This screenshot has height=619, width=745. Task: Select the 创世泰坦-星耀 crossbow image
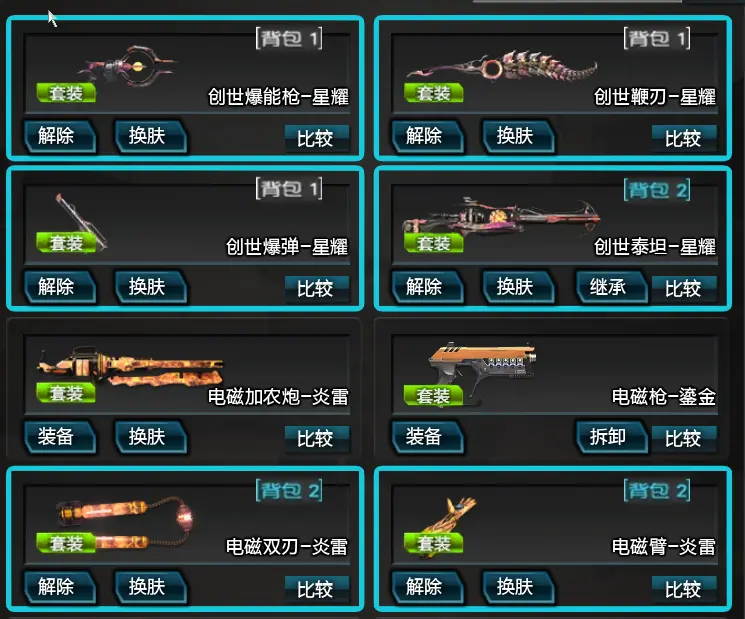click(x=500, y=216)
